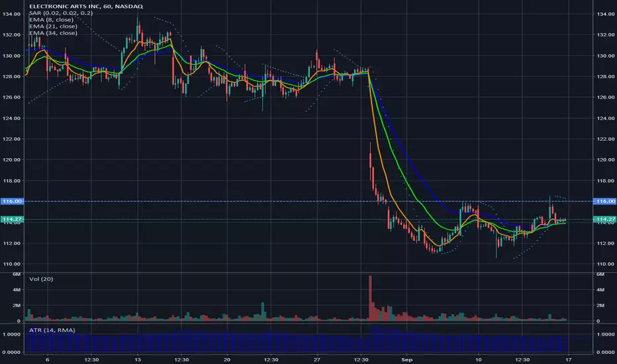Click the 20 date label on time axis
This screenshot has width=617, height=364.
point(226,359)
